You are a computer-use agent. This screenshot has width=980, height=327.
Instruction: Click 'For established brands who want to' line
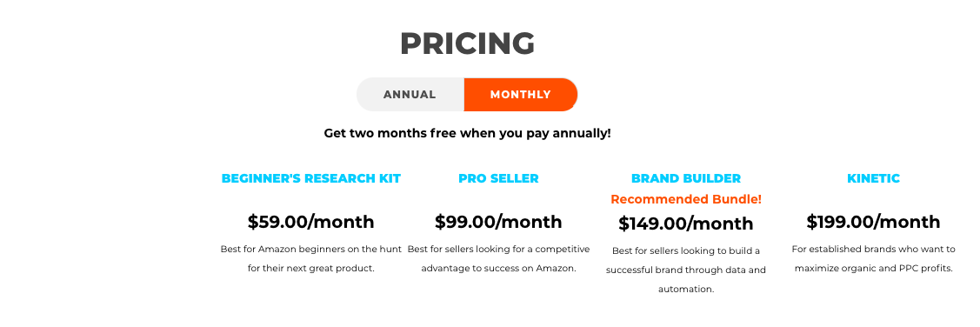(873, 249)
